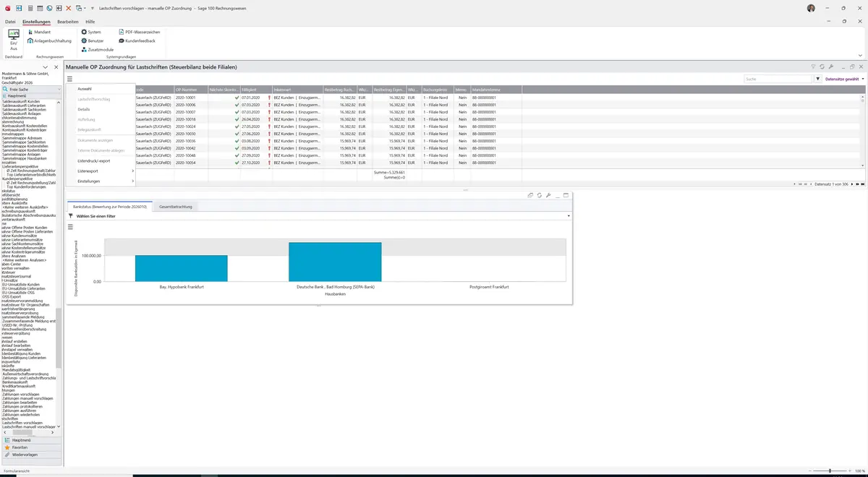Image resolution: width=868 pixels, height=477 pixels.
Task: Adjust the zoom slider in the status bar
Action: 830,470
